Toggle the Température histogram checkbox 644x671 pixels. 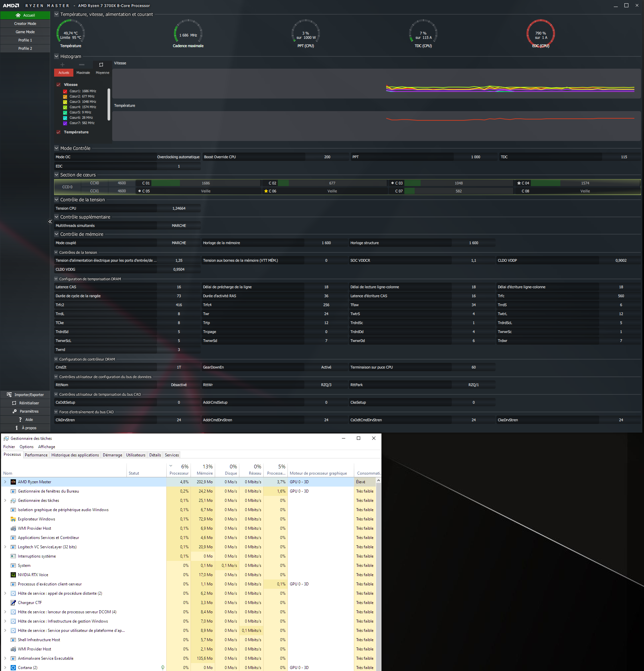click(x=58, y=132)
